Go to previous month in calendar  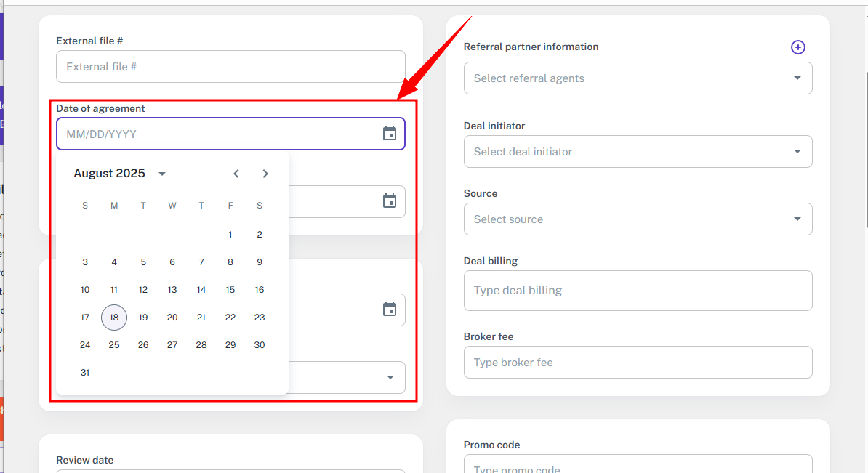pos(236,174)
